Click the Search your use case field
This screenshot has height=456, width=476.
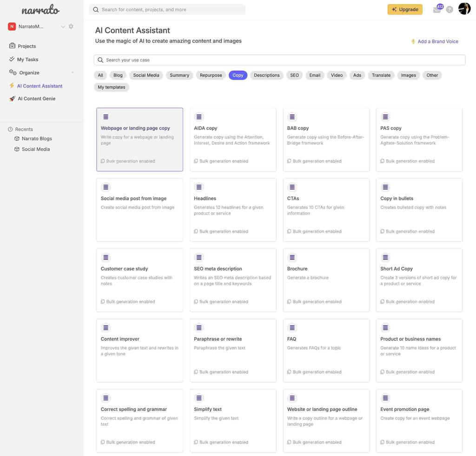pyautogui.click(x=279, y=60)
